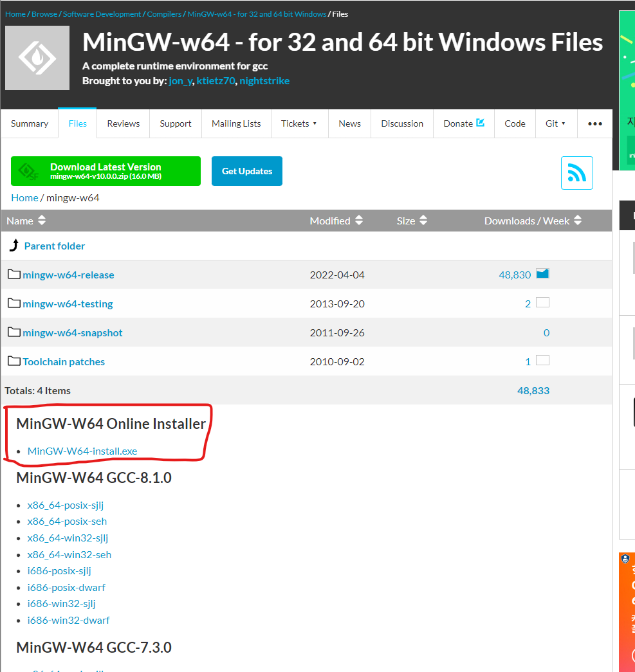Open author ktietz70 profile link
This screenshot has height=672, width=635.
coord(216,80)
